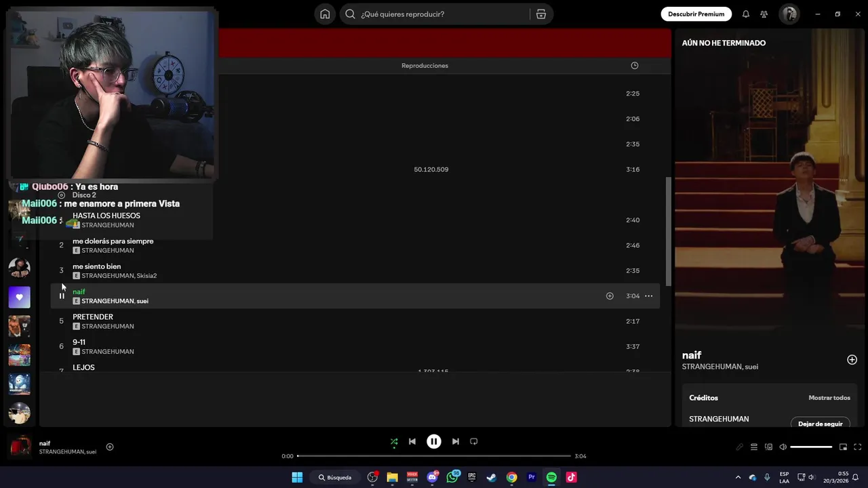Image resolution: width=868 pixels, height=488 pixels.
Task: Click the naif title in the Now Playing panel
Action: (x=692, y=355)
